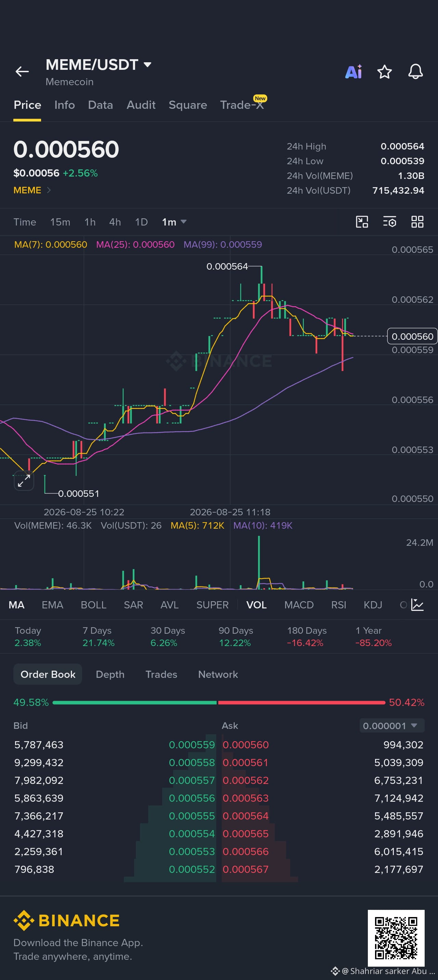The image size is (438, 980).
Task: Enable the AVL indicator
Action: (x=169, y=605)
